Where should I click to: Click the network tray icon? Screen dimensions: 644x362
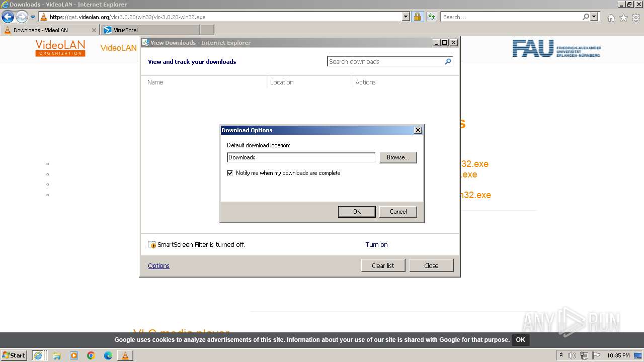(584, 355)
